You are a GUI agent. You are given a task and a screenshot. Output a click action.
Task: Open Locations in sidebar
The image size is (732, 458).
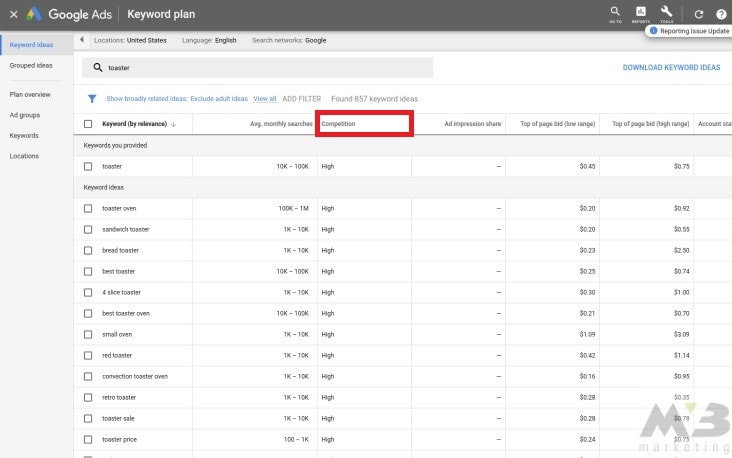coord(24,156)
